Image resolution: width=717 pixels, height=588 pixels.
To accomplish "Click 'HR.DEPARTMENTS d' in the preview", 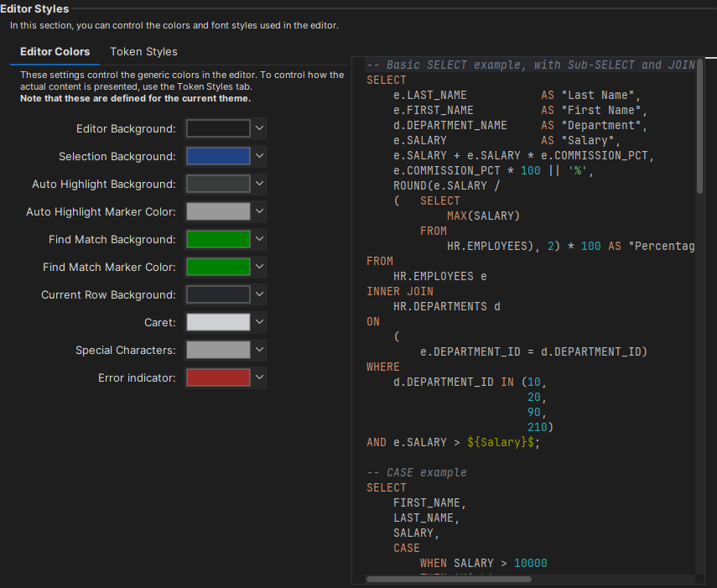I will (x=447, y=306).
